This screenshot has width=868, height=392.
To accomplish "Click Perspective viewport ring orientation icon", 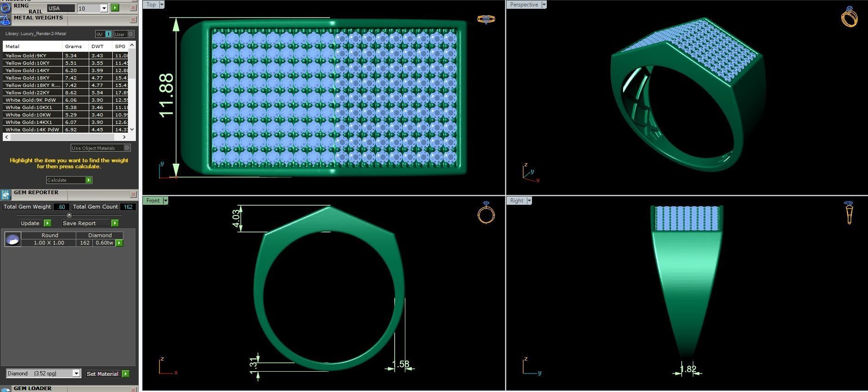I will [x=850, y=17].
